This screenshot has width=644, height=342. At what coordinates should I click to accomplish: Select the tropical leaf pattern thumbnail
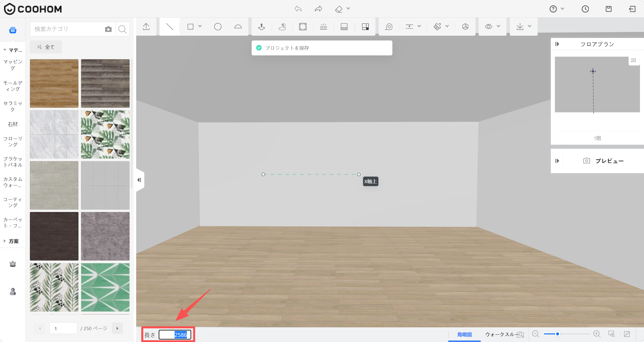(x=105, y=134)
